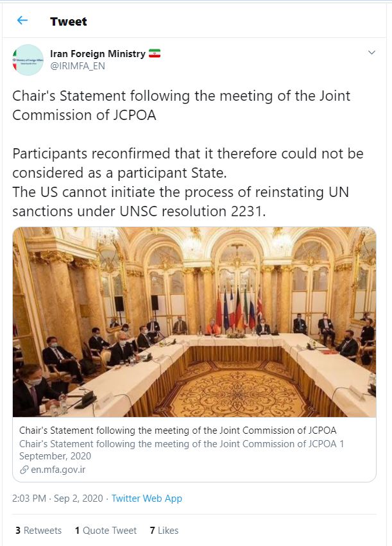View the 1 Quote Tweet list
Image resolution: width=392 pixels, height=546 pixels.
[106, 531]
